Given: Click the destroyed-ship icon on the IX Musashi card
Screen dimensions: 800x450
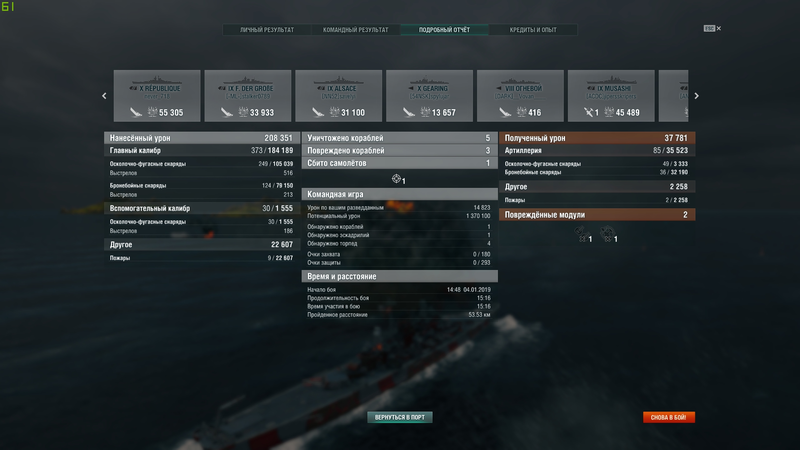Looking at the screenshot, I should coord(588,112).
